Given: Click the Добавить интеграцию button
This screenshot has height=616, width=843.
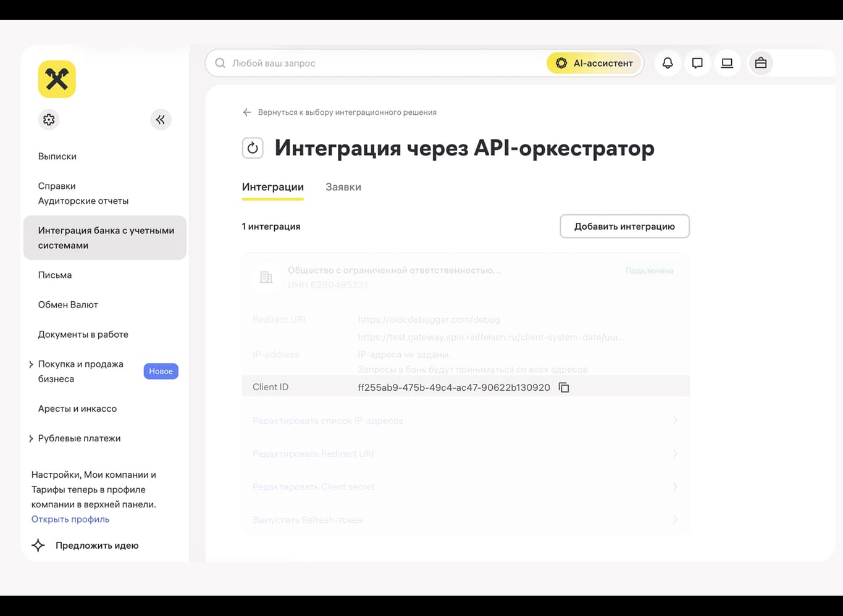Looking at the screenshot, I should [624, 226].
